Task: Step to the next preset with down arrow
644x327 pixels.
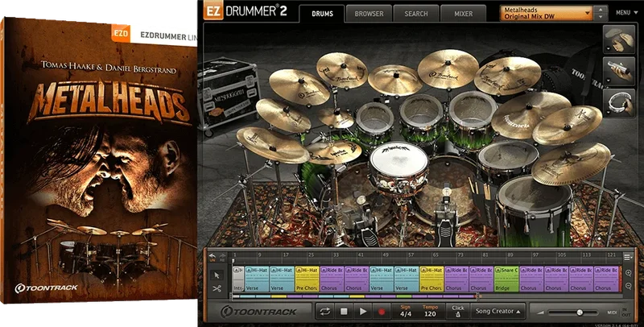Action: point(601,17)
